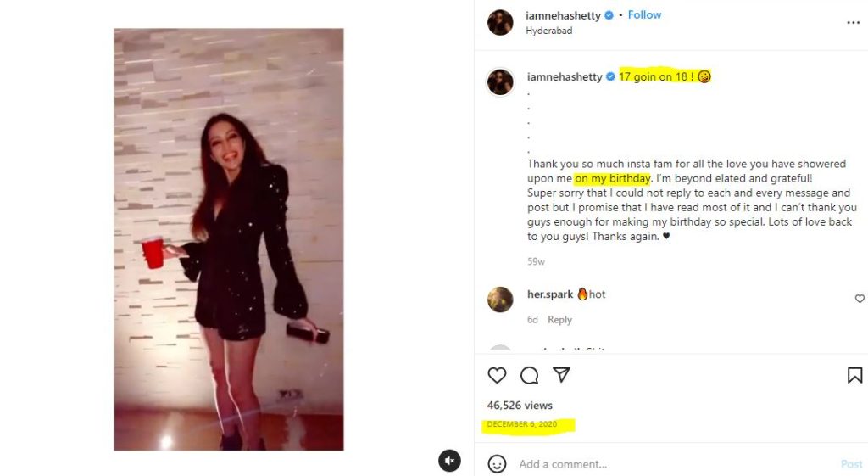Open iamnehashetty profile picture in header
Screen dimensions: 868x476
500,23
